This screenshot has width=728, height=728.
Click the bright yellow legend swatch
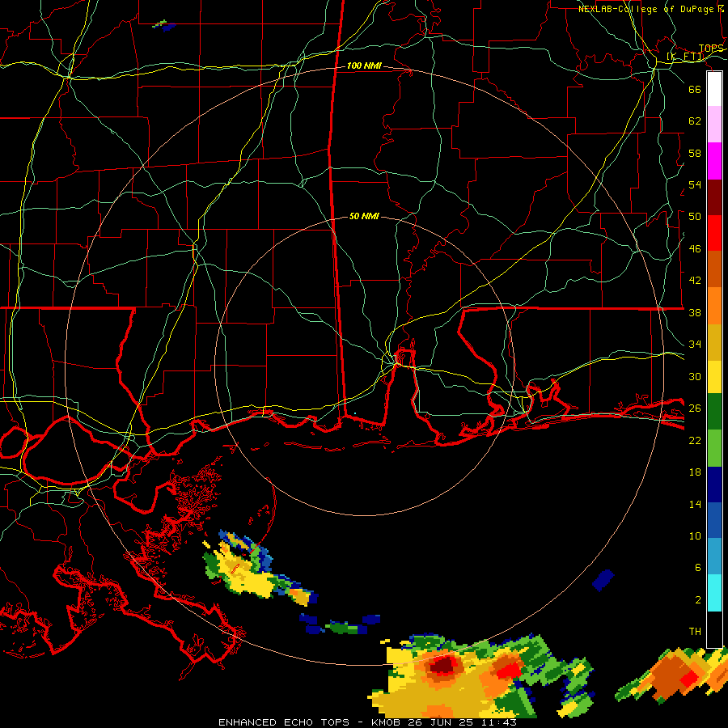pos(714,377)
